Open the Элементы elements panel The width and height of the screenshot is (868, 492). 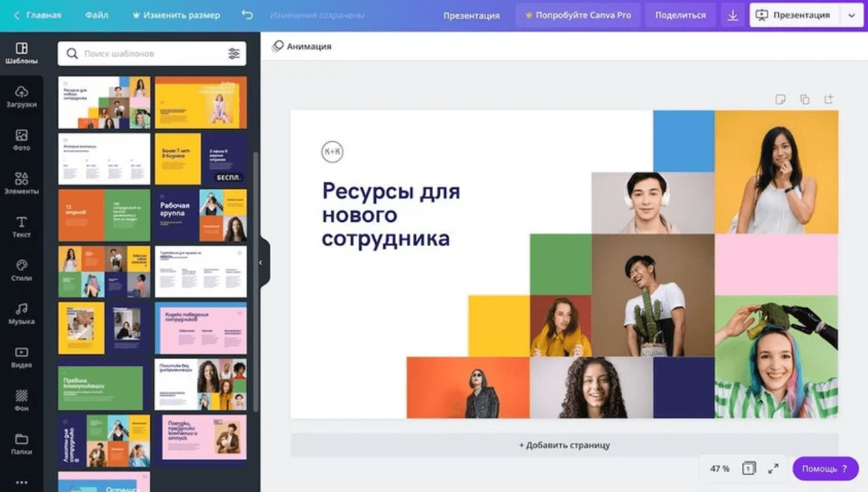tap(21, 183)
